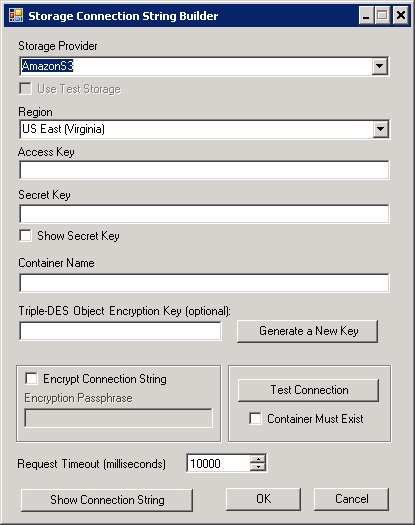Increase Request Timeout with up arrow

pos(258,459)
